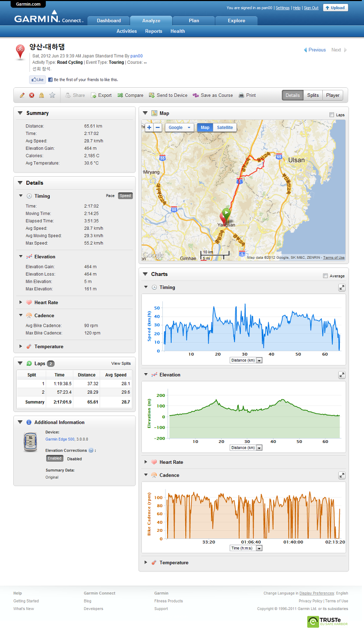Click the padlock privacy icon
Screen dimensions: 364x640
[x=42, y=95]
